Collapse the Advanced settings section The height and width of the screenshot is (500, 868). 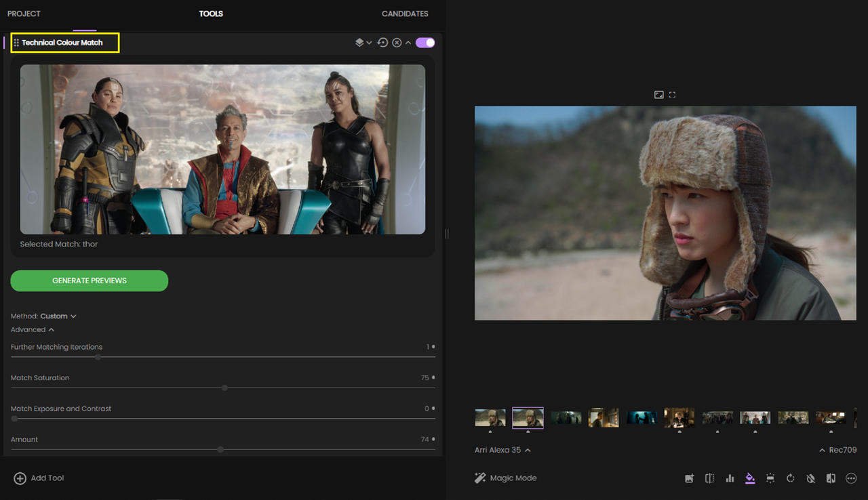coord(33,330)
